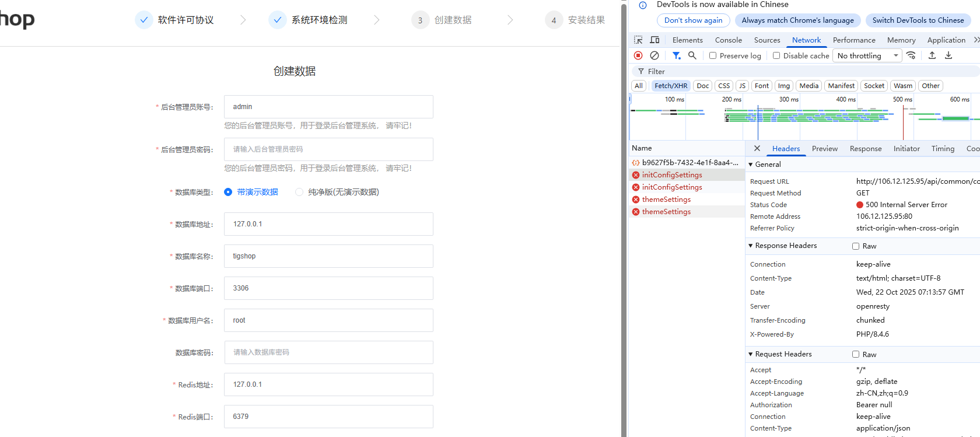Viewport: 980px width, 437px height.
Task: Enable the Disable cache checkbox
Action: [776, 56]
